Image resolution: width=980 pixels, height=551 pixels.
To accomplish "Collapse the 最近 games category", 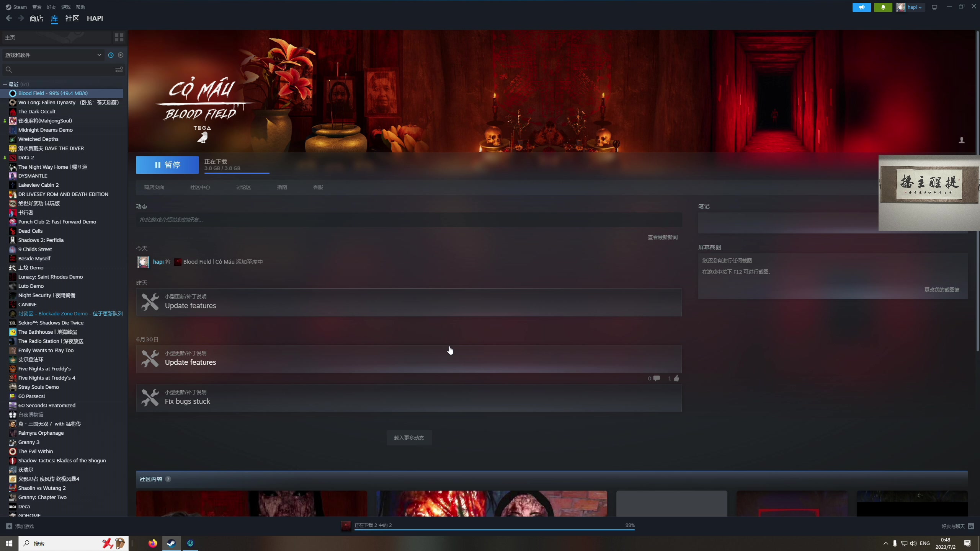I will 5,84.
